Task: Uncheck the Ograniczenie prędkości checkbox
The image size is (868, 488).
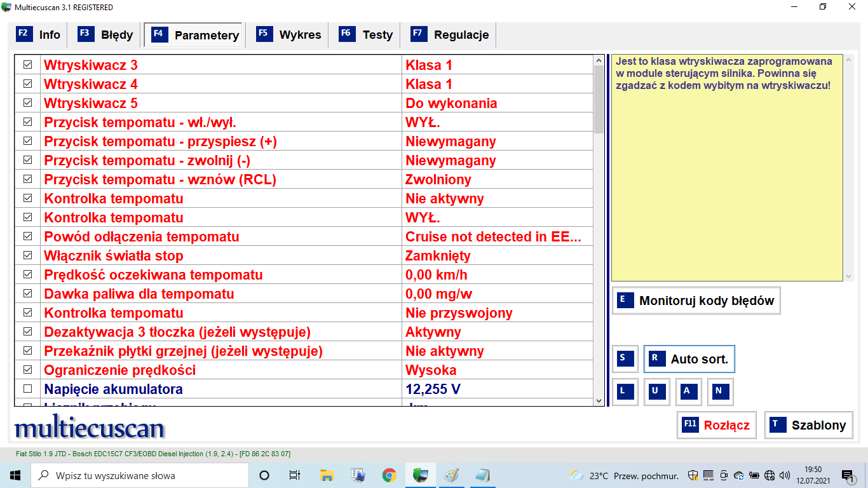Action: pyautogui.click(x=27, y=370)
